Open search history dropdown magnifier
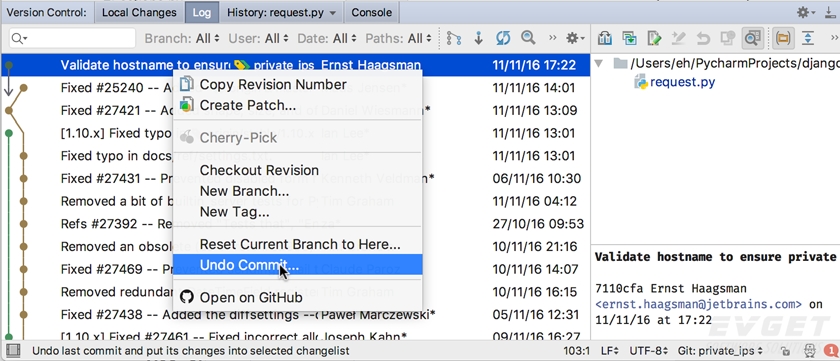The width and height of the screenshot is (840, 361). 19,39
